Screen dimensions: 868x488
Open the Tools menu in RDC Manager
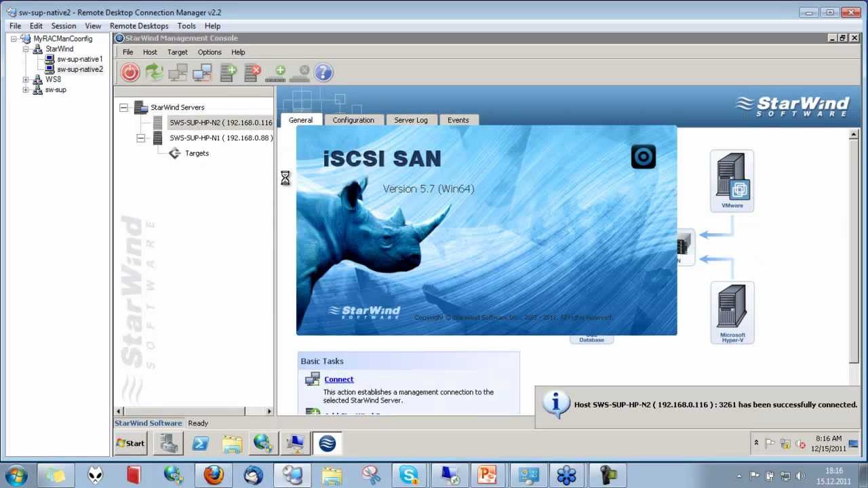pos(186,26)
